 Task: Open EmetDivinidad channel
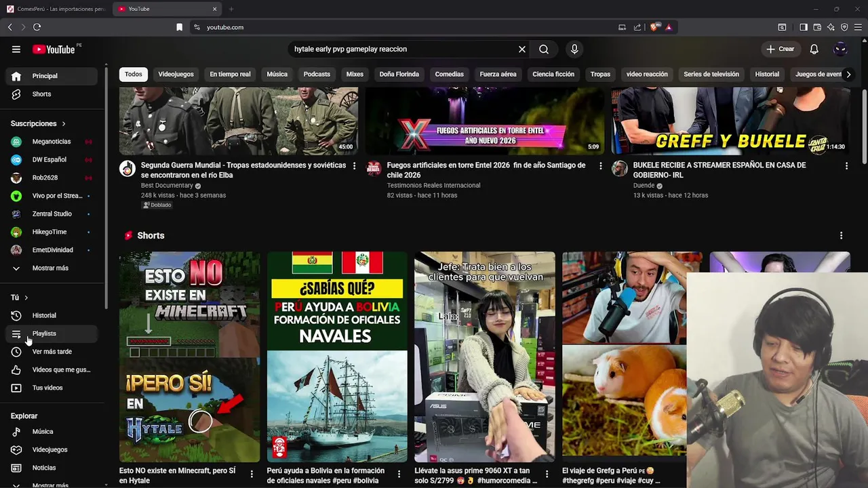coord(52,250)
